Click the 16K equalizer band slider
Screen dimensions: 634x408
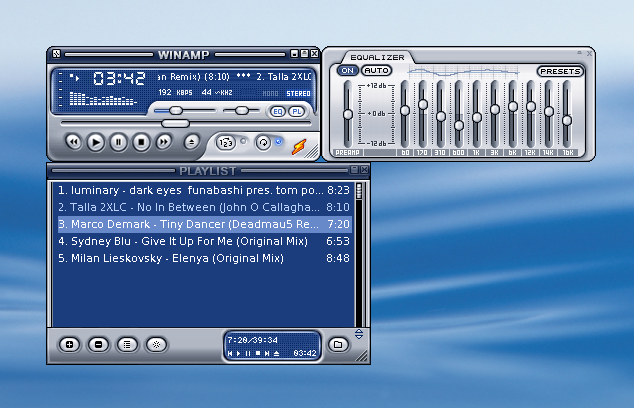pos(567,114)
